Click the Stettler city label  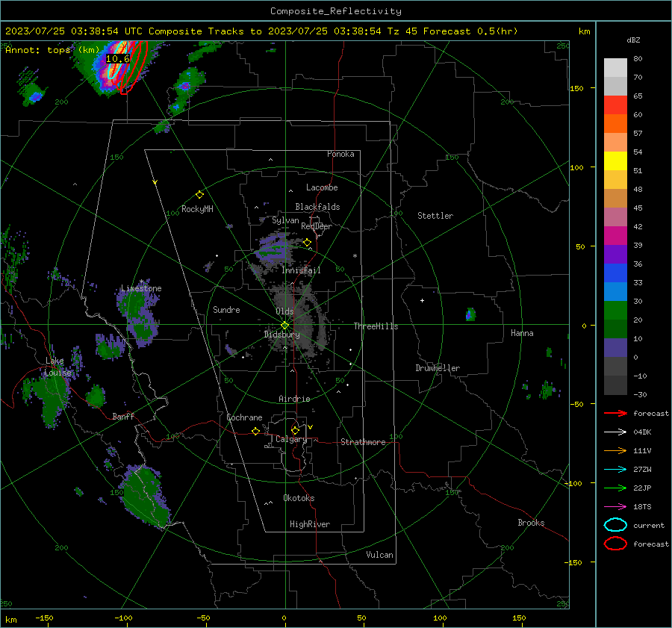435,216
